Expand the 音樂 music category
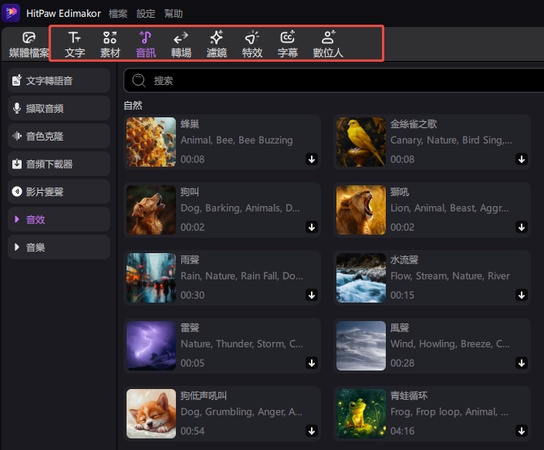The image size is (544, 450). click(59, 247)
